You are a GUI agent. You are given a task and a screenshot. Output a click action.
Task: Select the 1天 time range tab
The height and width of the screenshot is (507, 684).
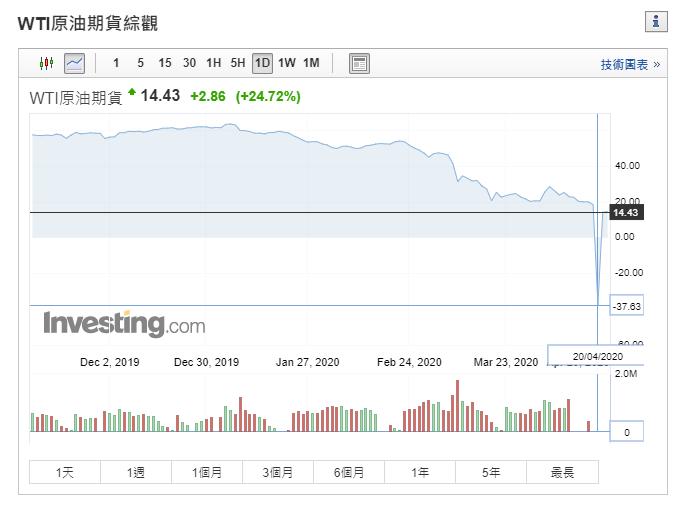(65, 472)
